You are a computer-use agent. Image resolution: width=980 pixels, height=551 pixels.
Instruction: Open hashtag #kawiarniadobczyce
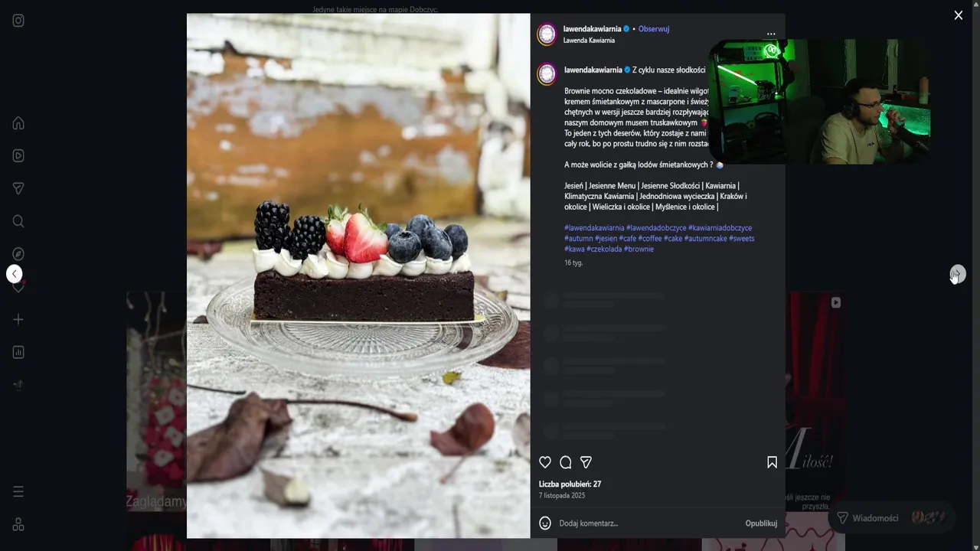pos(720,228)
